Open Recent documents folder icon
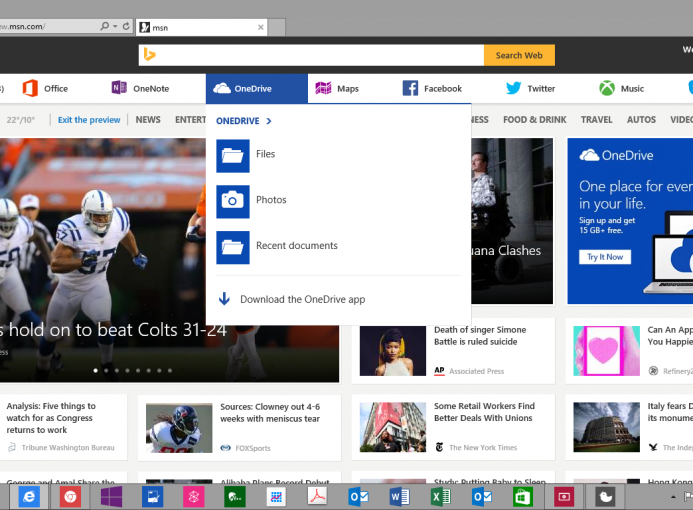Image resolution: width=693 pixels, height=510 pixels. 233,247
